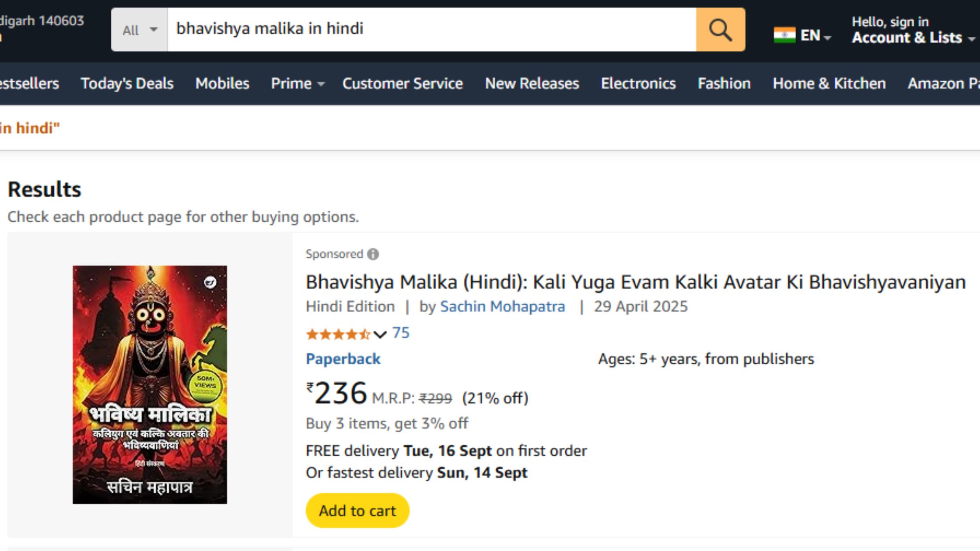Open author Sachin Mohapatra's page

[502, 307]
